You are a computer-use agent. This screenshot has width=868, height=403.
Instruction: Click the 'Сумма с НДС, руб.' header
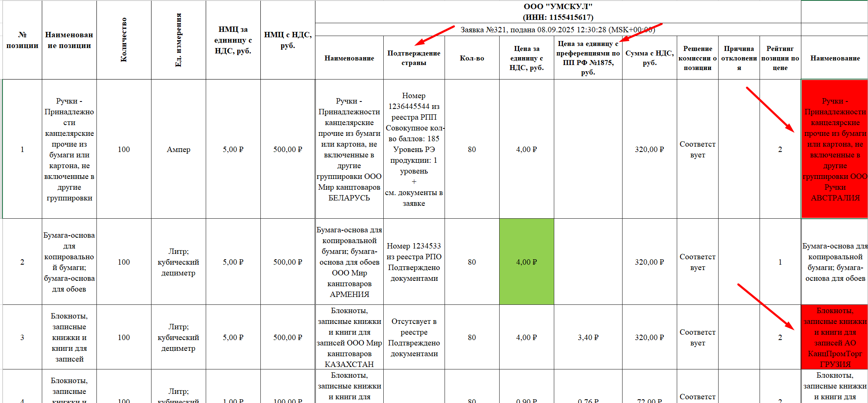point(649,58)
